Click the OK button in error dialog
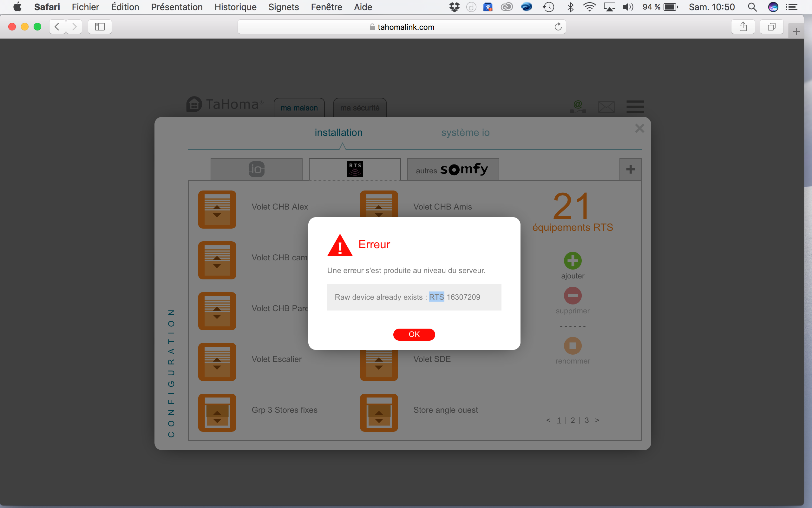The image size is (812, 508). (414, 334)
